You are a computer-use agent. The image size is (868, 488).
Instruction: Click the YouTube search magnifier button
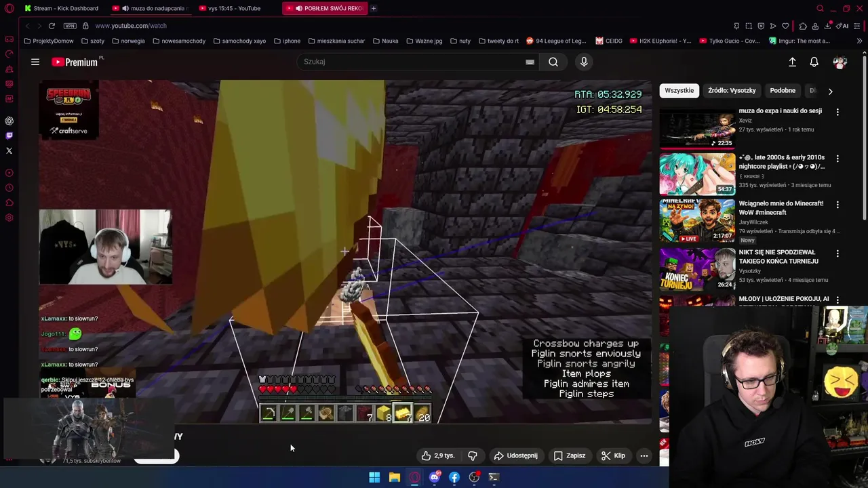553,62
